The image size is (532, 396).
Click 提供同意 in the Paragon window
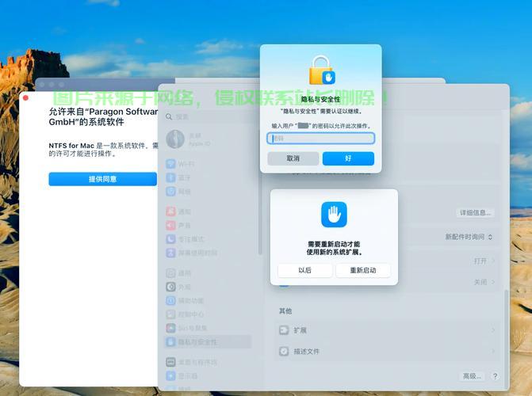[102, 179]
